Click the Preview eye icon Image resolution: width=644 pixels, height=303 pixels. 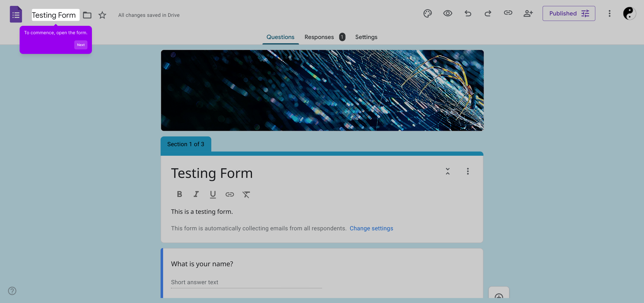(448, 13)
